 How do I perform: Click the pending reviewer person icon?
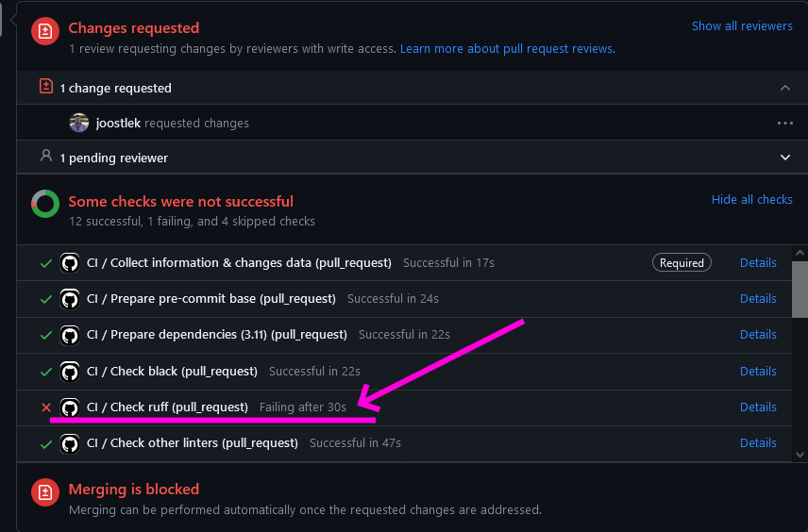[45, 157]
